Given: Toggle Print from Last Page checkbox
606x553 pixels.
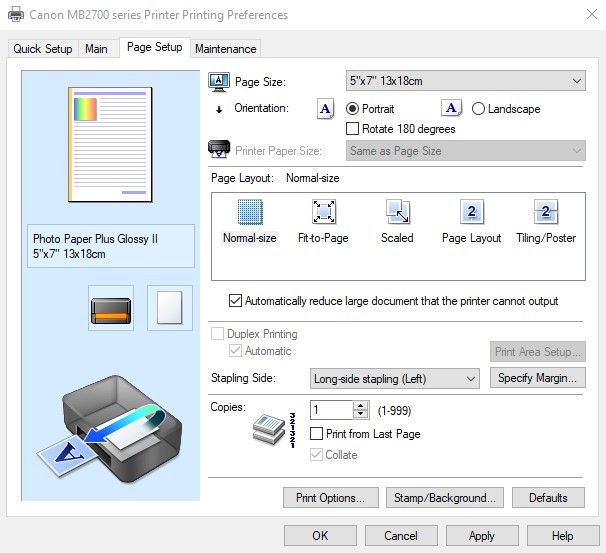Looking at the screenshot, I should (x=317, y=434).
